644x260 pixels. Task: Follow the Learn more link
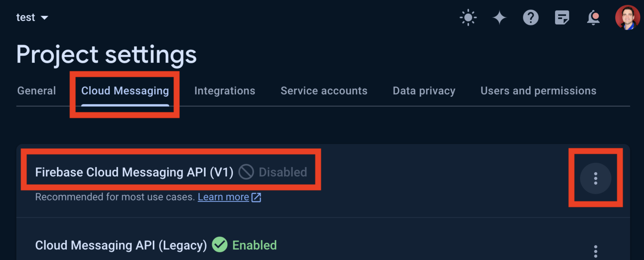[x=223, y=197]
